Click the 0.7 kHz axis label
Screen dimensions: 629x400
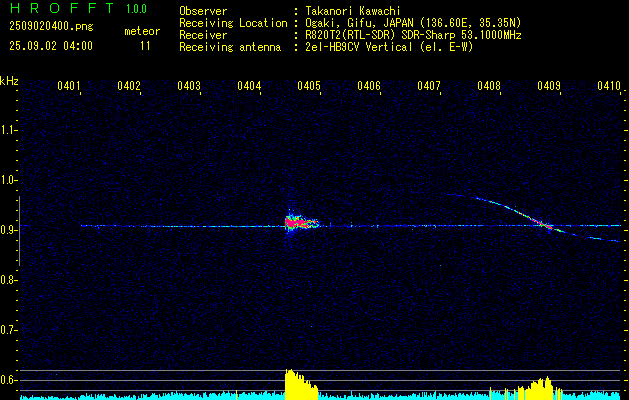[8, 330]
